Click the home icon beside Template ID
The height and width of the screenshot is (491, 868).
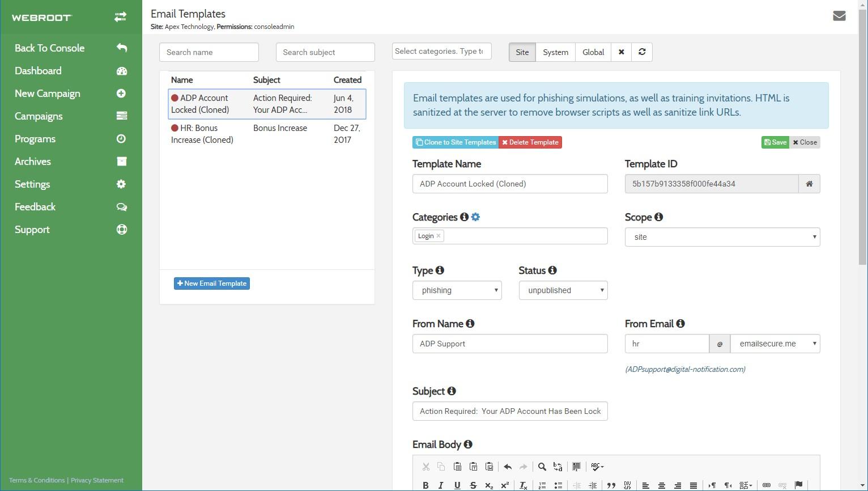(809, 184)
